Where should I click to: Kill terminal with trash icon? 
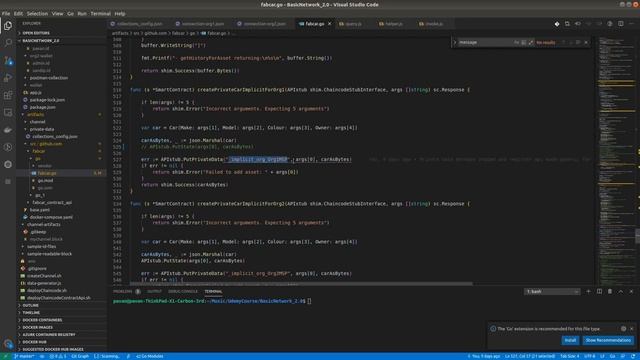click(x=610, y=291)
